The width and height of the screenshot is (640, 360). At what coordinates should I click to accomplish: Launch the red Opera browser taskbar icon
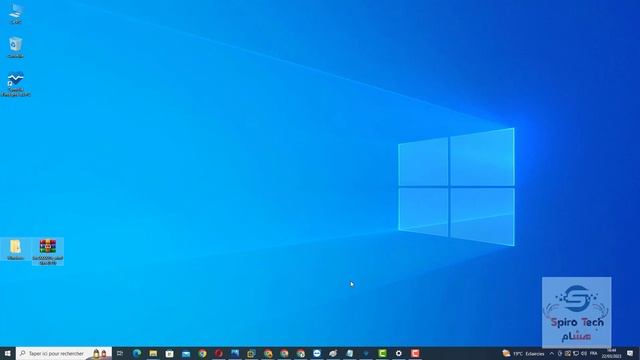point(218,353)
